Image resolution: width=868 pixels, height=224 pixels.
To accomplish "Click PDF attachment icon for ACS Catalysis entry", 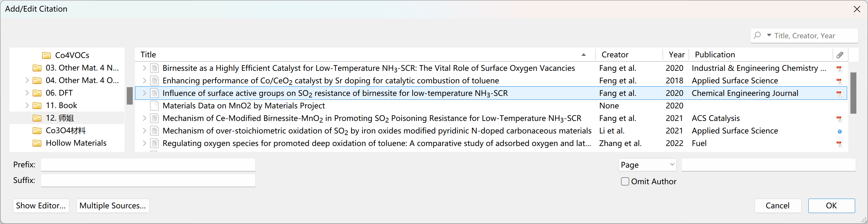I will coord(839,119).
